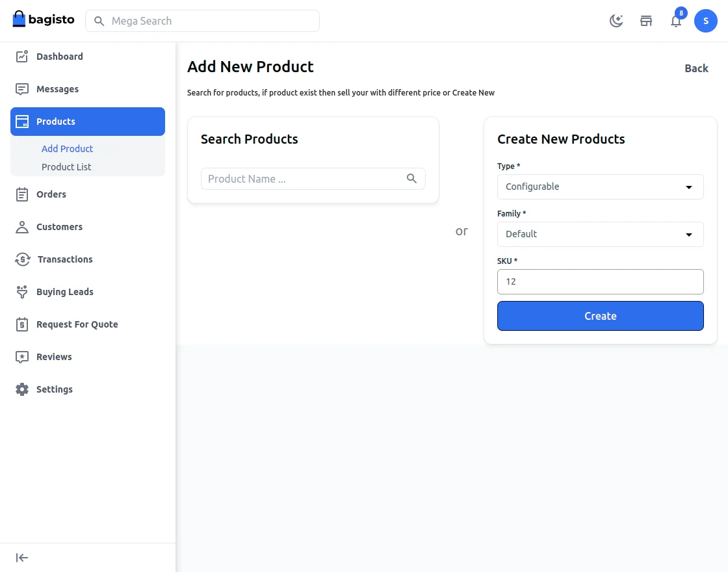
Task: Click the Back link
Action: pos(696,68)
